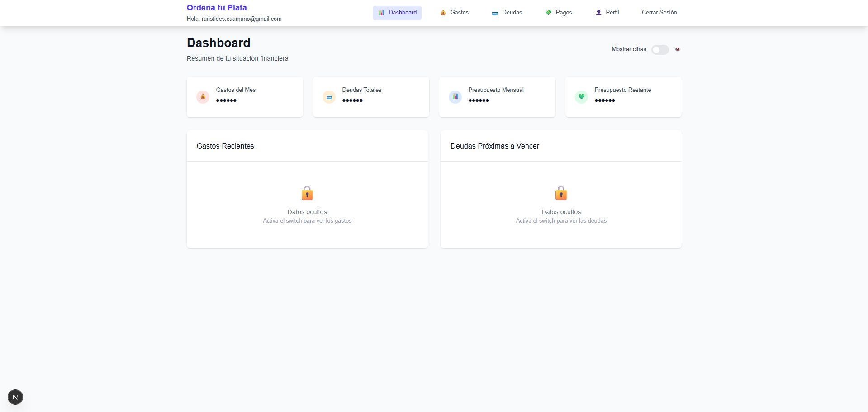
Task: Click the eye icon beside the figures switch
Action: 677,49
